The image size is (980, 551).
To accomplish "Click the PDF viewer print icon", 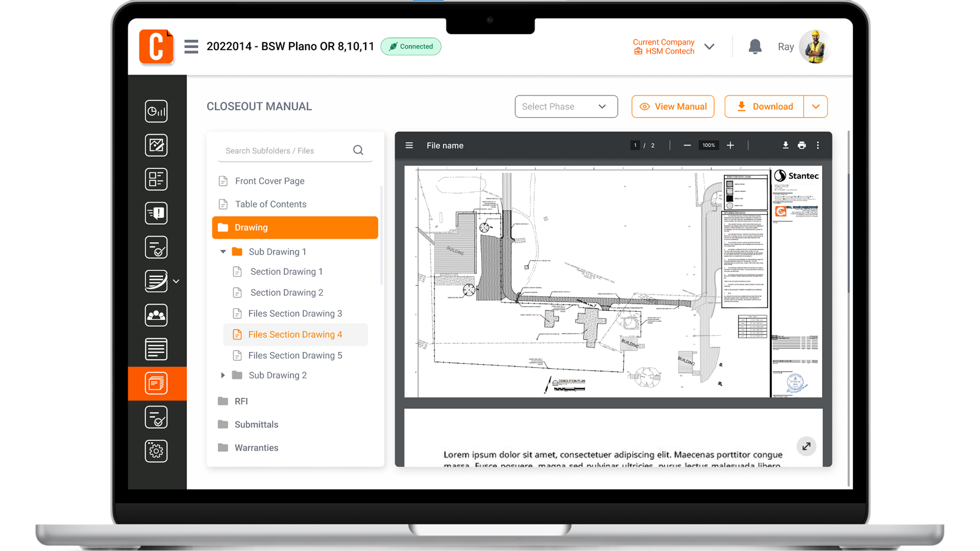I will point(802,145).
